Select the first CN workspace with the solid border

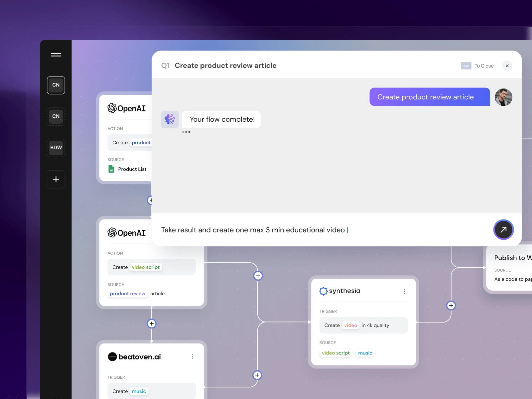[x=56, y=85]
